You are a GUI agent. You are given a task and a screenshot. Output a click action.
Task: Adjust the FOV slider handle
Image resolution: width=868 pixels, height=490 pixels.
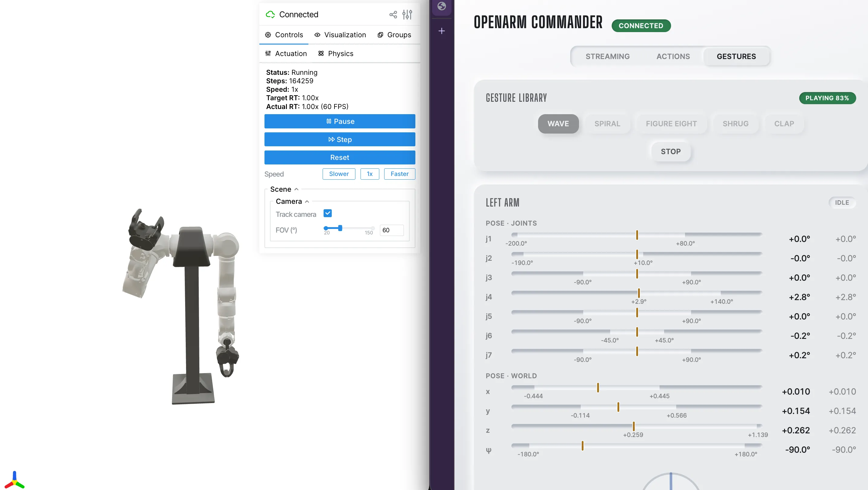(x=340, y=228)
